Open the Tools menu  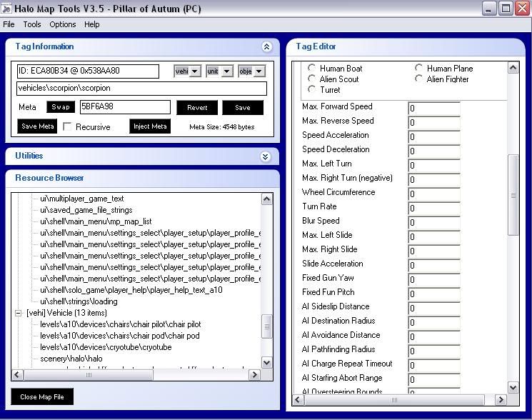point(32,24)
